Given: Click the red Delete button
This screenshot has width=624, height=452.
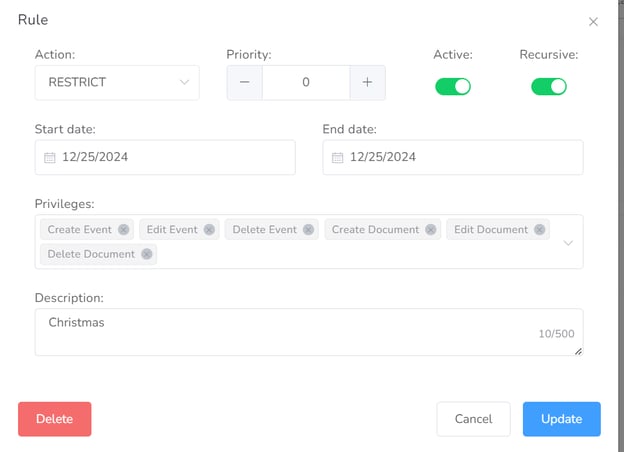Looking at the screenshot, I should (x=54, y=419).
